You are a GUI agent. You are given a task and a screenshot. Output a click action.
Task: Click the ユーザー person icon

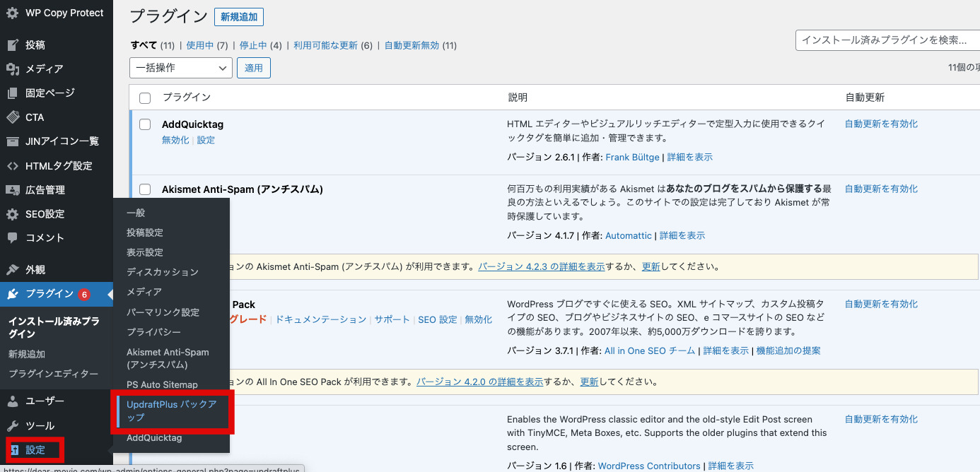pyautogui.click(x=13, y=401)
